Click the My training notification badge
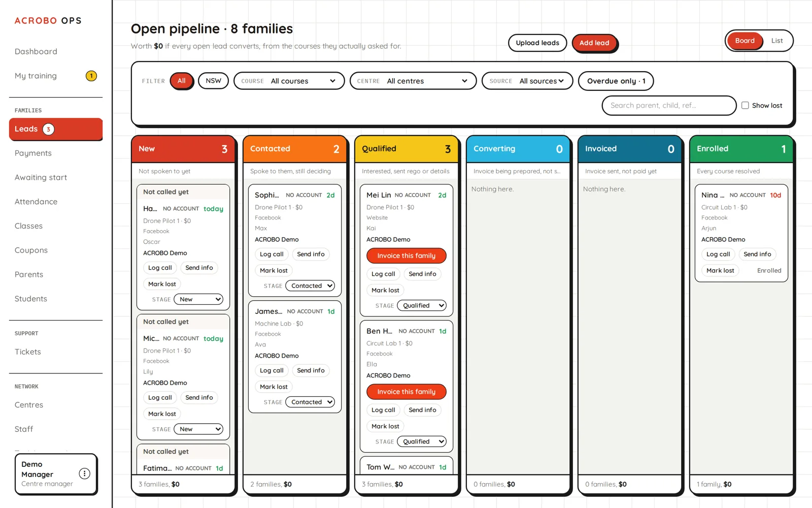Screen dimensions: 812x508 [x=91, y=76]
